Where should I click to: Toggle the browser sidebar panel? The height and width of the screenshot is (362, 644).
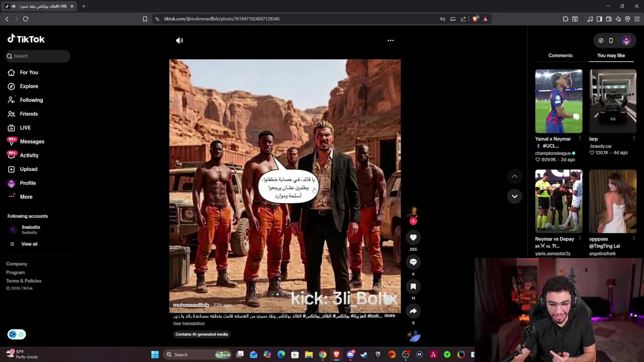(599, 19)
